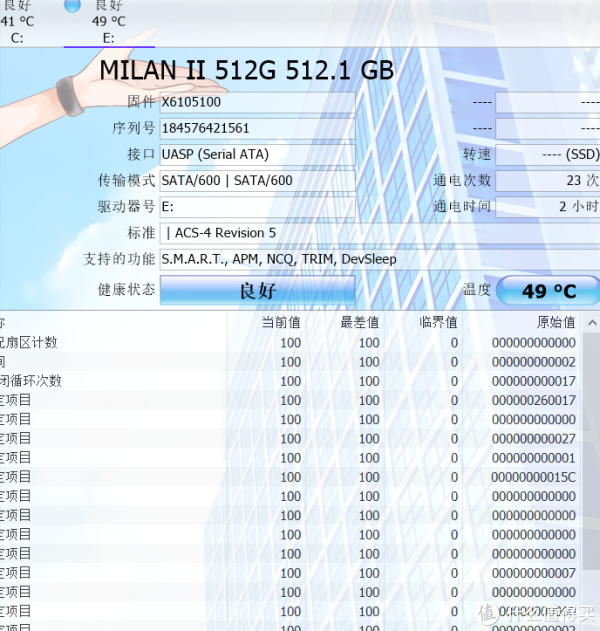Select the C: drive tab showing 41 °C
This screenshot has height=631, width=600.
pos(17,22)
